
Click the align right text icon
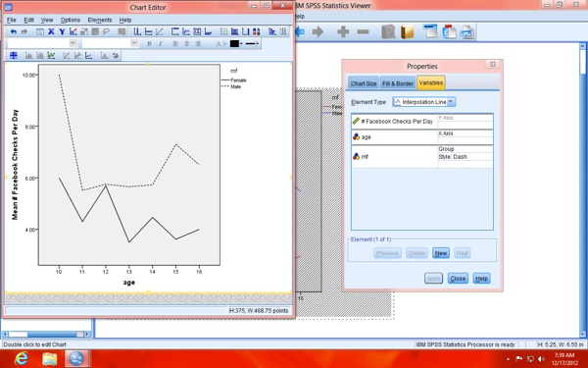click(198, 43)
